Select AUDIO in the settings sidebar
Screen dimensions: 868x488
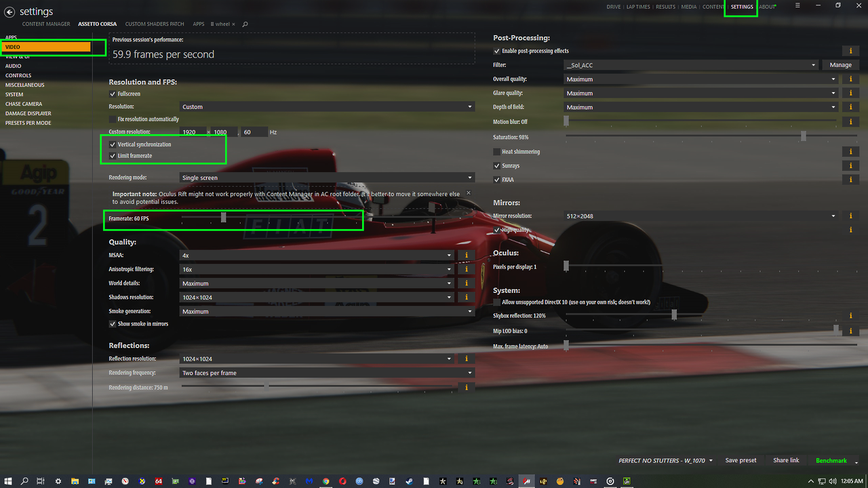[14, 66]
